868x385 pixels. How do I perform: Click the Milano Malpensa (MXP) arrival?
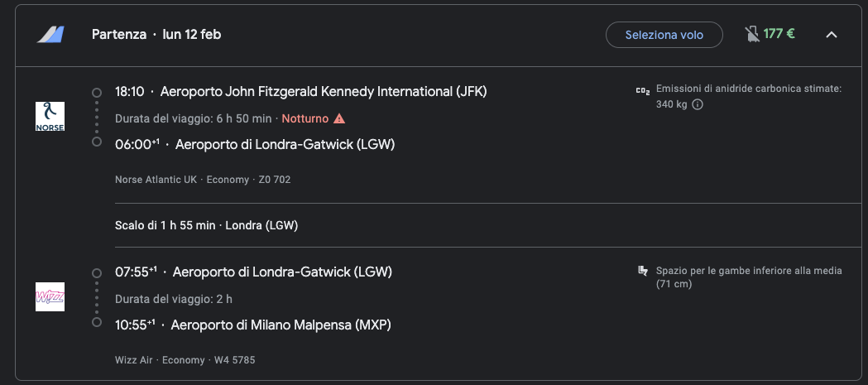point(281,325)
